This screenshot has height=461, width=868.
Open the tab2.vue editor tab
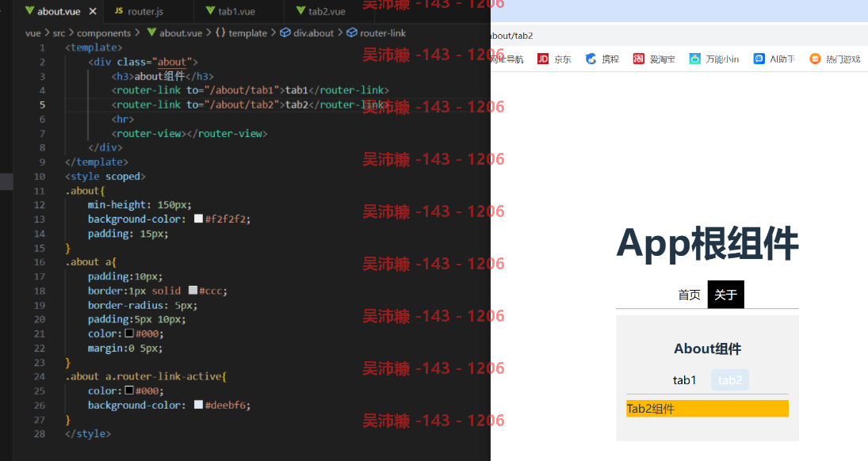click(327, 11)
